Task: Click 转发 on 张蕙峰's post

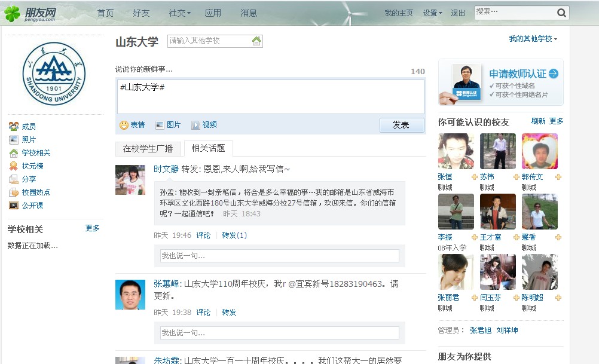Action: tap(229, 313)
